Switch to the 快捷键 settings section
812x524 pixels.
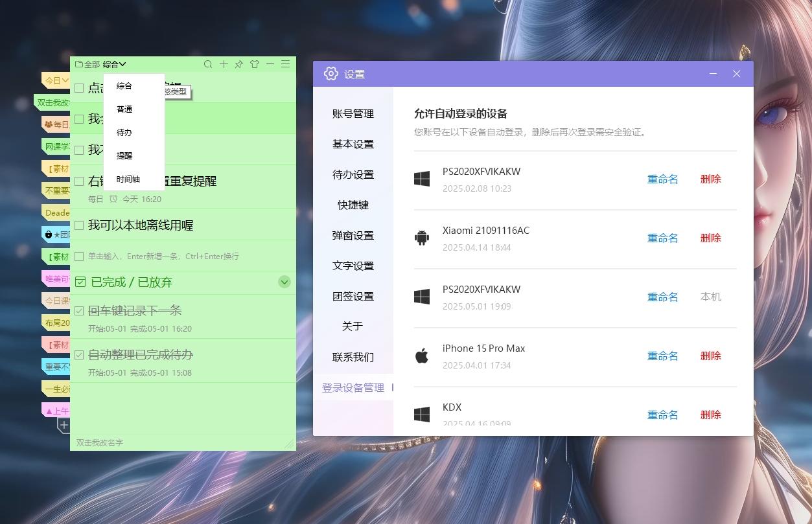point(353,205)
